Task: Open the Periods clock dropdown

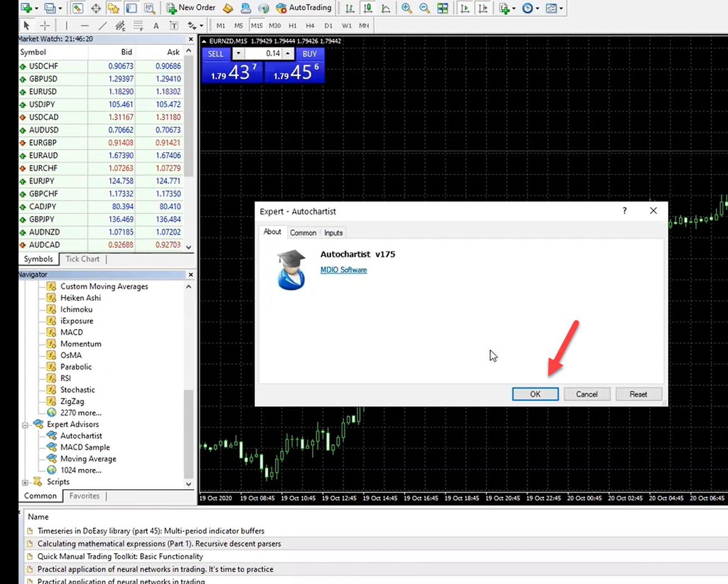Action: (x=530, y=8)
